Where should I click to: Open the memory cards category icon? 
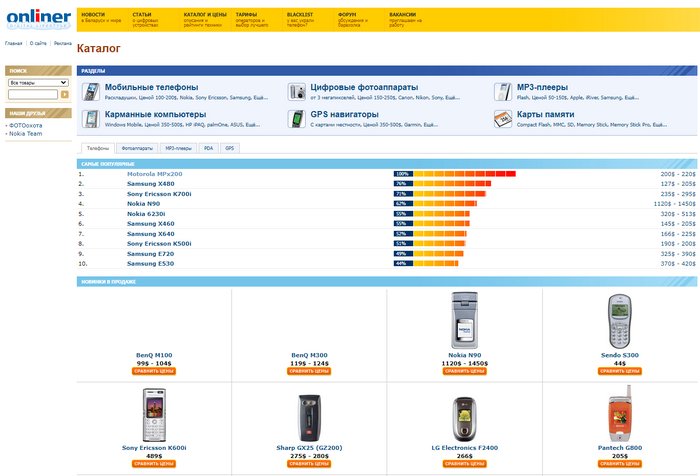(x=503, y=119)
